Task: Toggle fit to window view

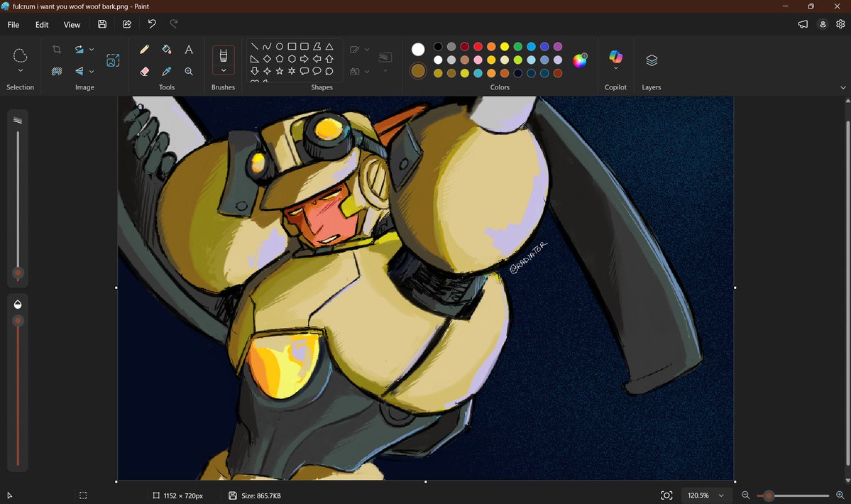Action: click(666, 495)
